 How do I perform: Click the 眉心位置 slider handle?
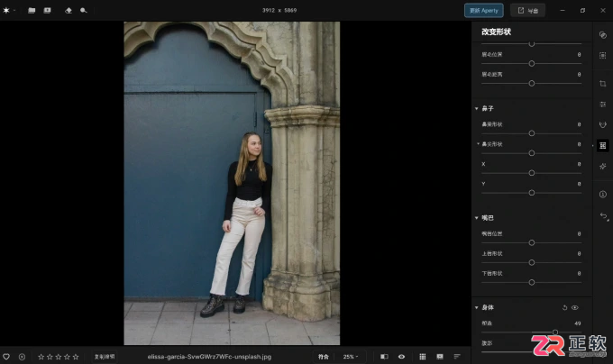[x=532, y=63]
